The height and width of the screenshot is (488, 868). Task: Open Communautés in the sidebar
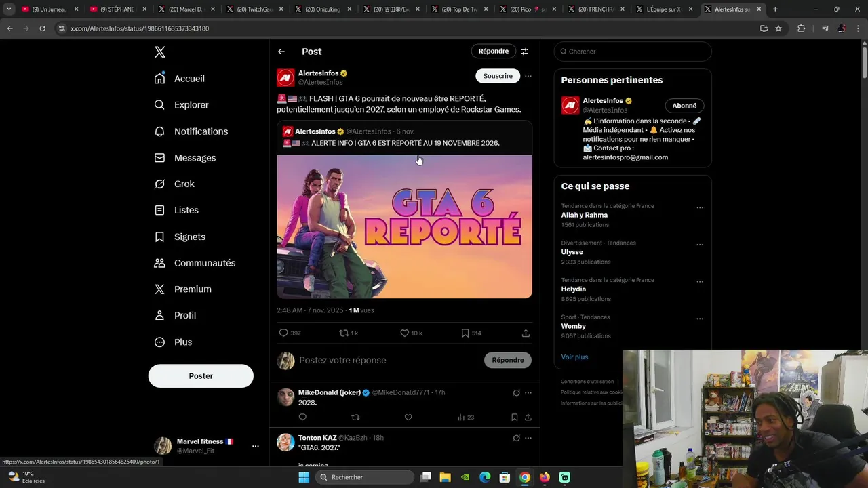coord(195,263)
